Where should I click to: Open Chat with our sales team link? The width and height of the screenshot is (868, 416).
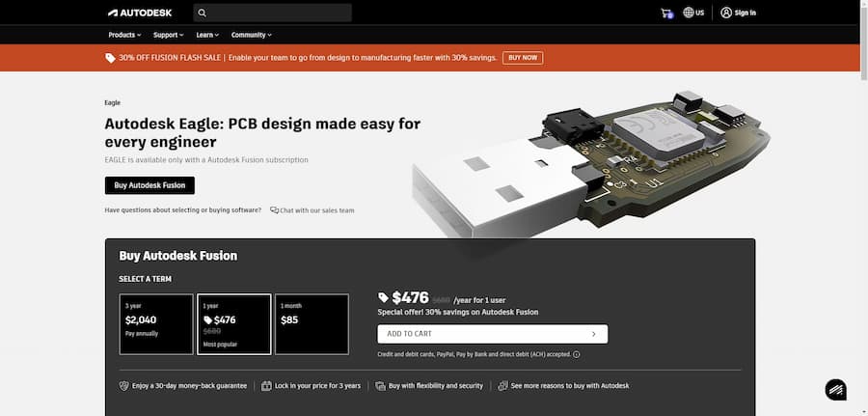point(312,210)
